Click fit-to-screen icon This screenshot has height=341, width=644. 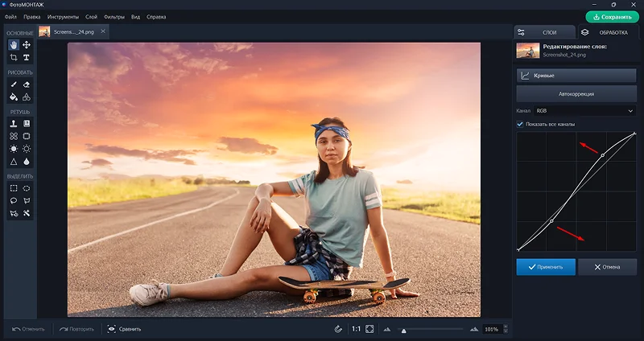(x=369, y=329)
